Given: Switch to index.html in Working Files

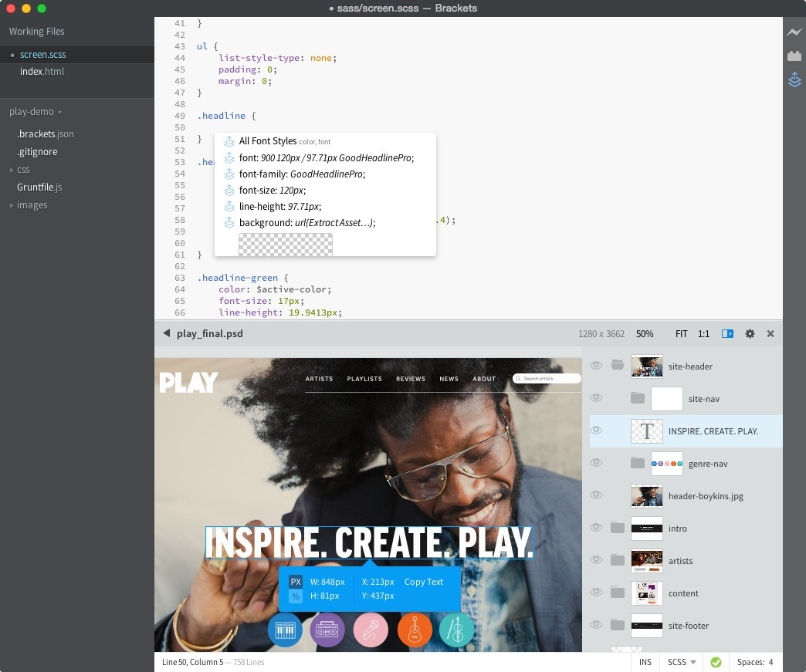Looking at the screenshot, I should coord(42,72).
